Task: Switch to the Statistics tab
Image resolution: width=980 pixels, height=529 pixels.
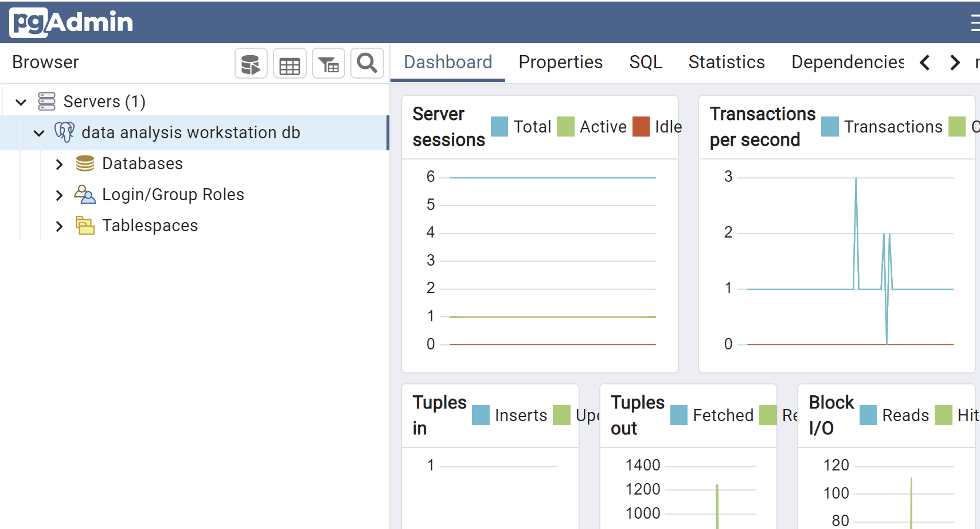Action: click(726, 62)
